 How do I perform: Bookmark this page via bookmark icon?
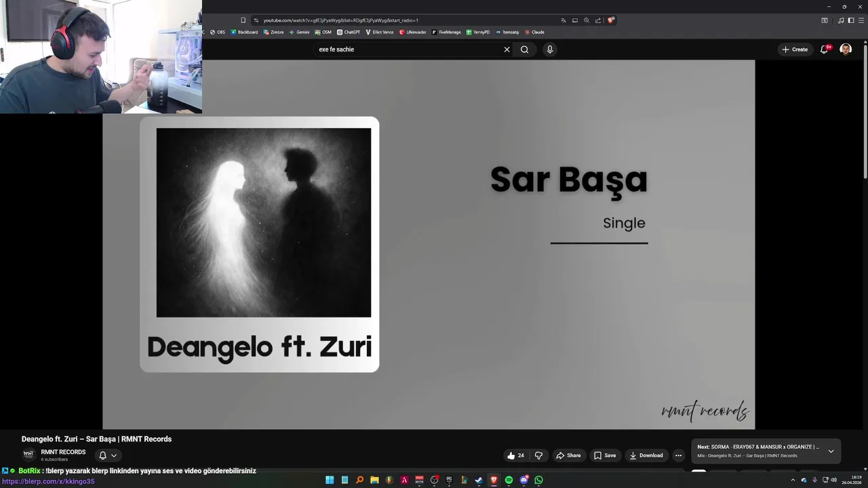[x=243, y=20]
